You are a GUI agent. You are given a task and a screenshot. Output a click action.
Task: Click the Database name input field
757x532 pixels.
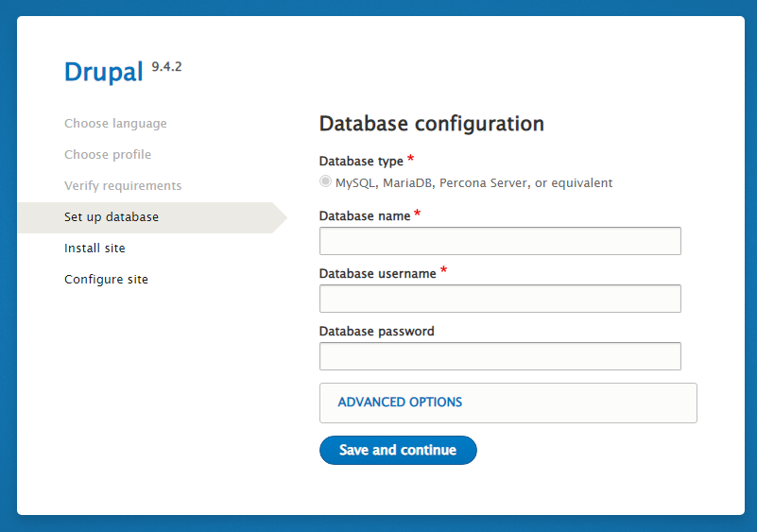(x=500, y=241)
